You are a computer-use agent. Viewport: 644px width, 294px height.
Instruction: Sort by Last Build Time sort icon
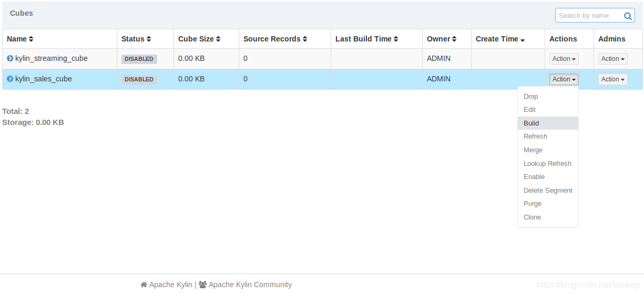396,39
